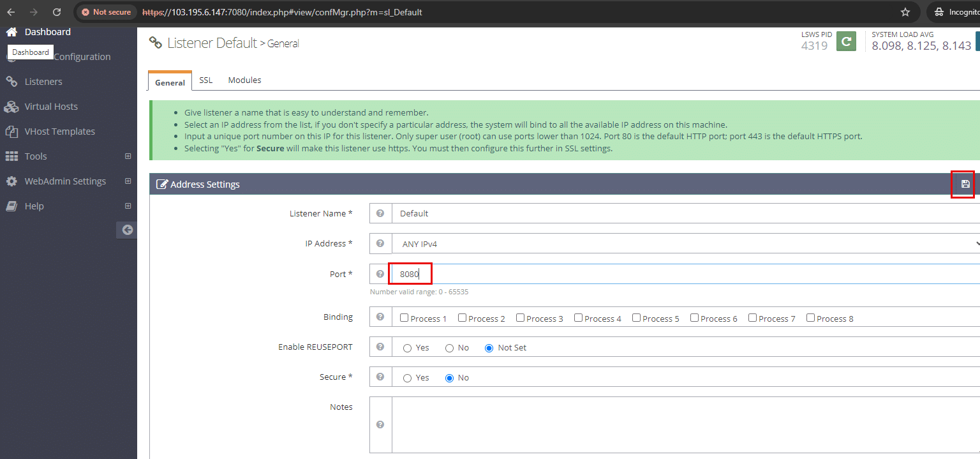Screen dimensions: 980x459
Task: Check the Process 1 binding checkbox
Action: coord(405,318)
